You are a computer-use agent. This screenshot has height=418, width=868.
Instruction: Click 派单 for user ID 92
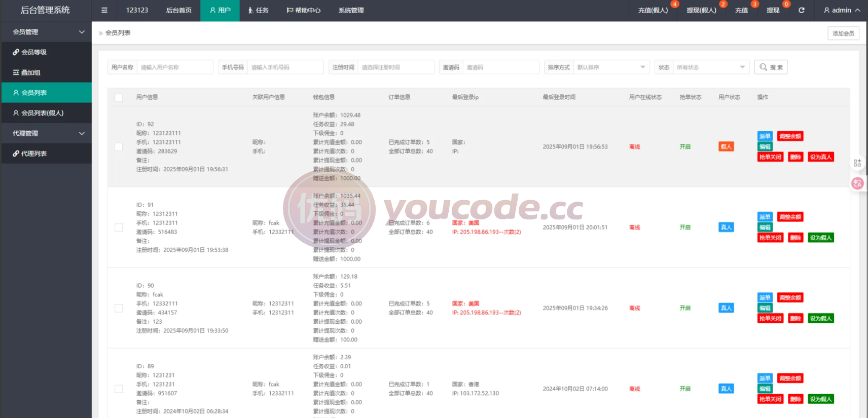coord(765,136)
